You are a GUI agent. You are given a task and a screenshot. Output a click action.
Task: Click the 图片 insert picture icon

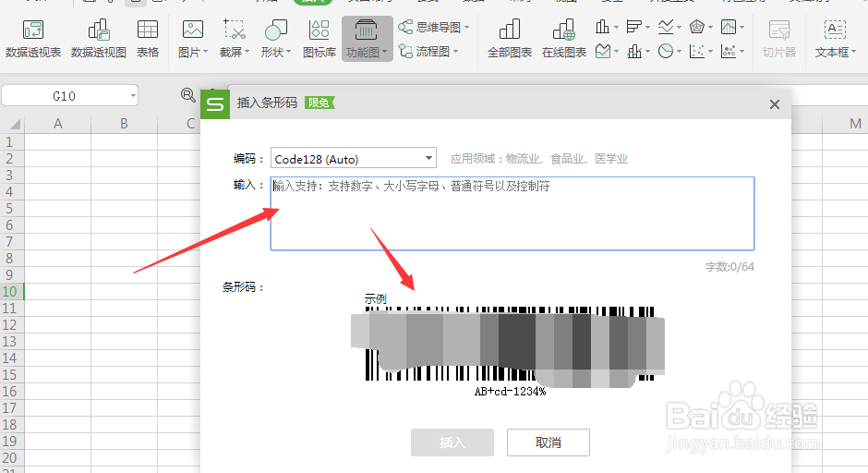tap(192, 30)
